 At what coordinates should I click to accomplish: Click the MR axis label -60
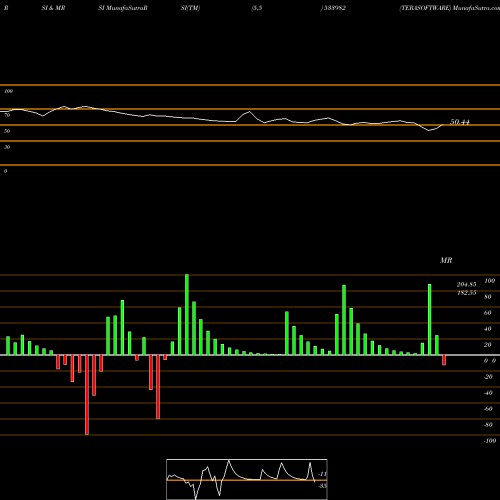[x=488, y=409]
